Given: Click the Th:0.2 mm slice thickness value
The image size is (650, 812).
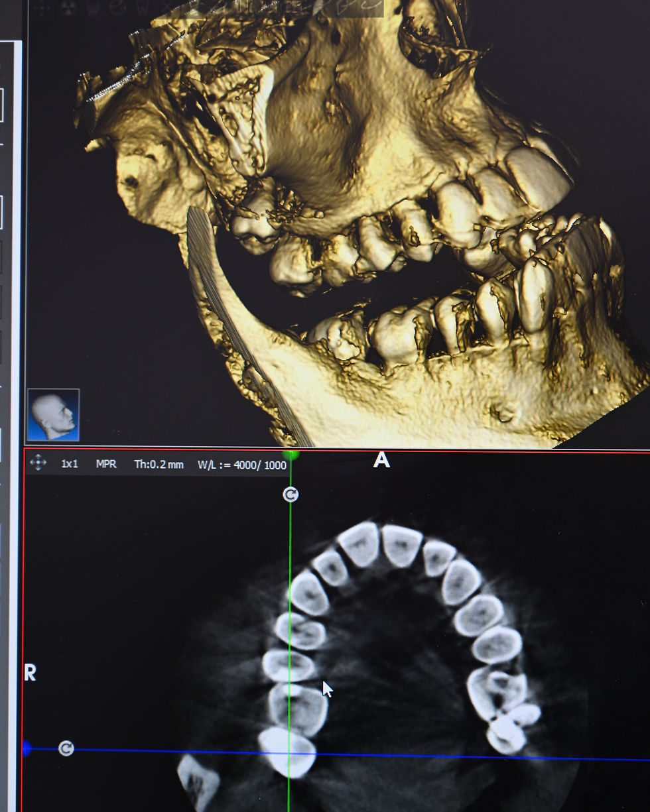Looking at the screenshot, I should [x=159, y=464].
